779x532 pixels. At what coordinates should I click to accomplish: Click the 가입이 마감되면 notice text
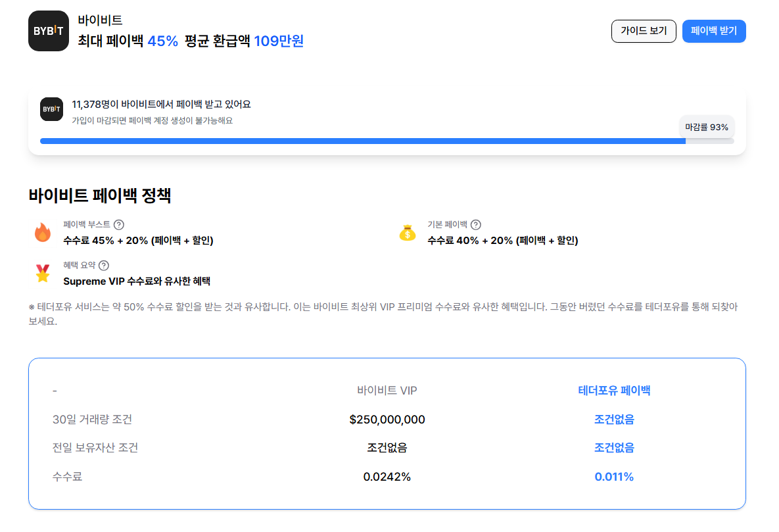tap(152, 120)
